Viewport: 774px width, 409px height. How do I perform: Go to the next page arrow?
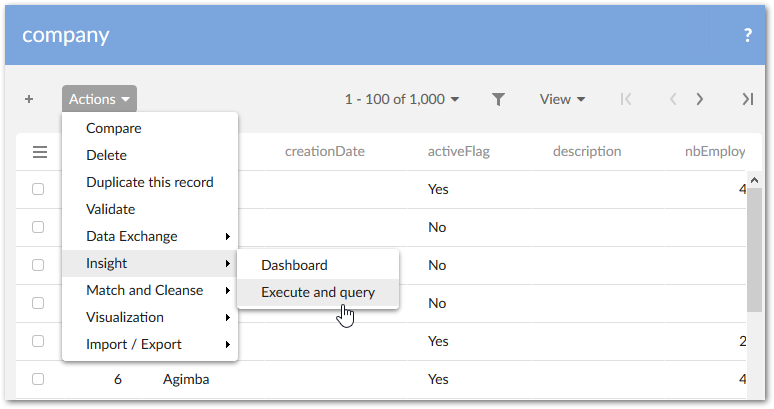click(x=700, y=99)
